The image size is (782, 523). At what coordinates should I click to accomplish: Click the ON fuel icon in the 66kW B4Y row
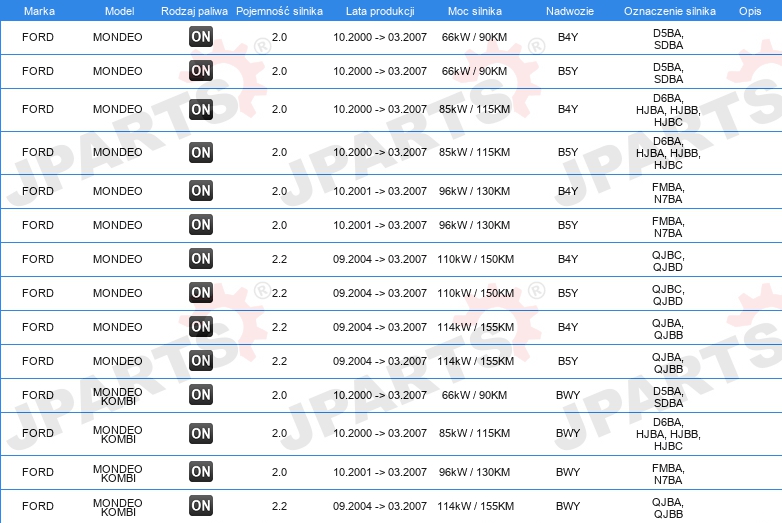201,37
